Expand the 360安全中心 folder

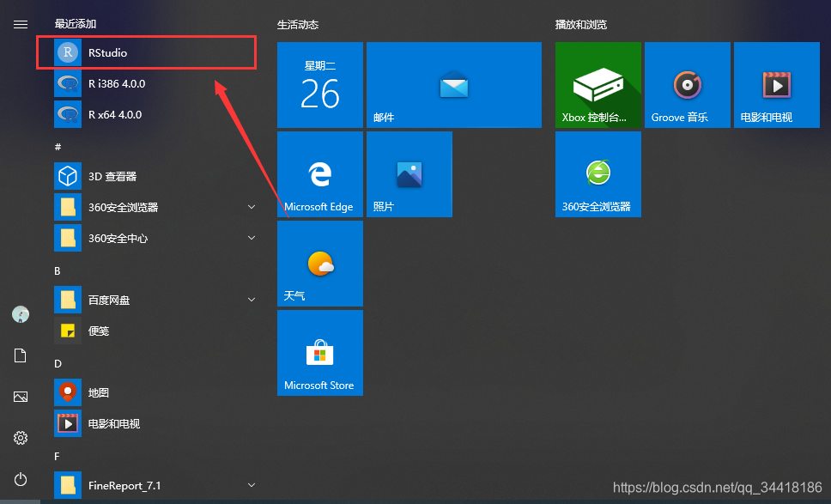tap(252, 238)
